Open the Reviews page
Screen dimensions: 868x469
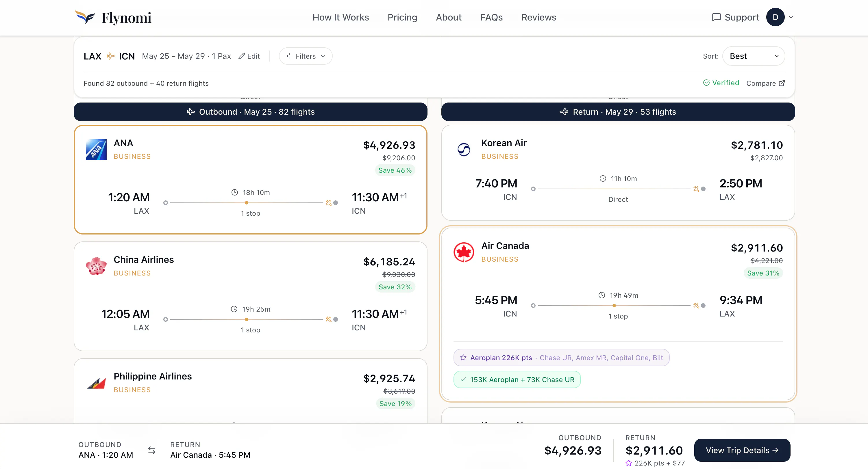[539, 17]
